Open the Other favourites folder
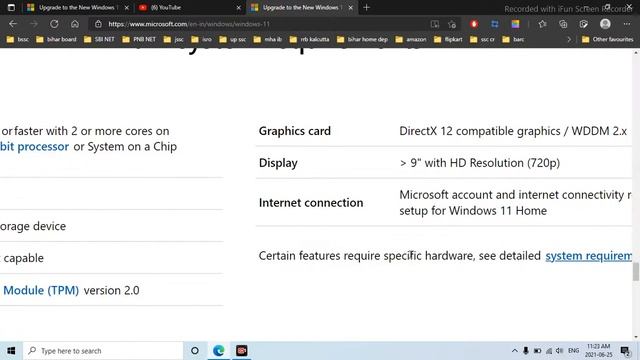This screenshot has width=640, height=360. pyautogui.click(x=608, y=39)
